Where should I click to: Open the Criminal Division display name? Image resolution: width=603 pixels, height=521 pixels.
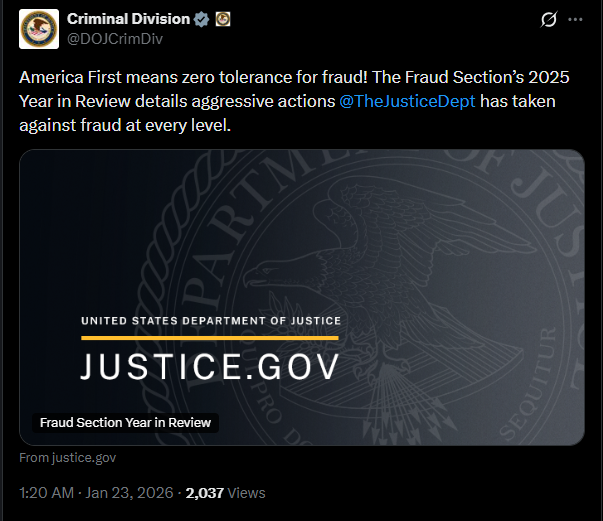pos(127,19)
